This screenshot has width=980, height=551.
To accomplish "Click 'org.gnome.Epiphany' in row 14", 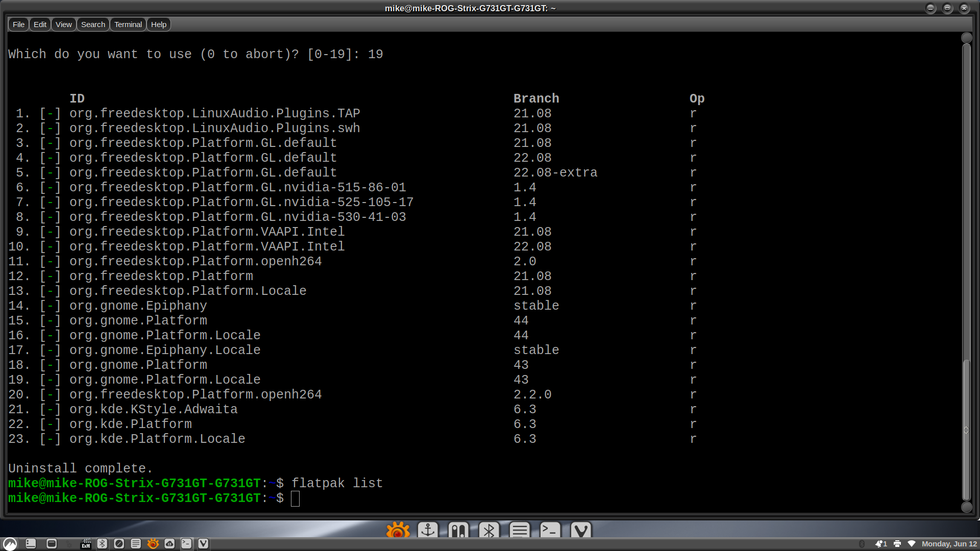I will 138,306.
